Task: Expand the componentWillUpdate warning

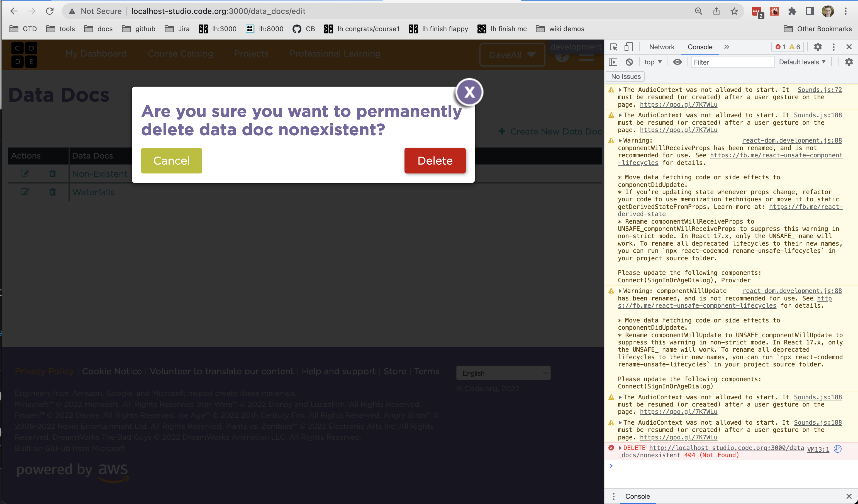Action: click(620, 291)
